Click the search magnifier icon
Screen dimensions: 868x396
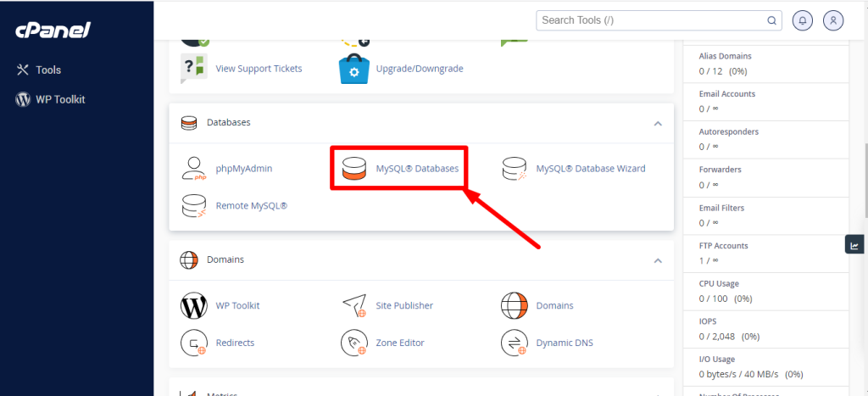tap(771, 20)
